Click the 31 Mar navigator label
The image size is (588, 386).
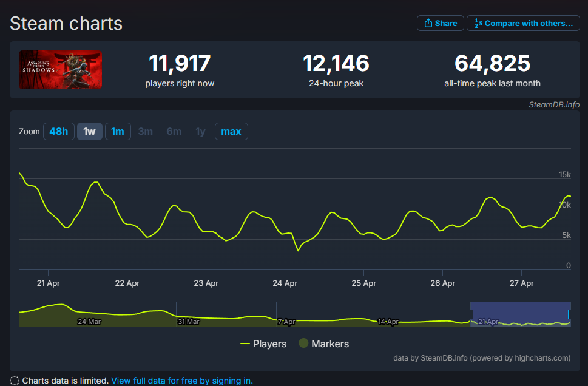pos(189,322)
